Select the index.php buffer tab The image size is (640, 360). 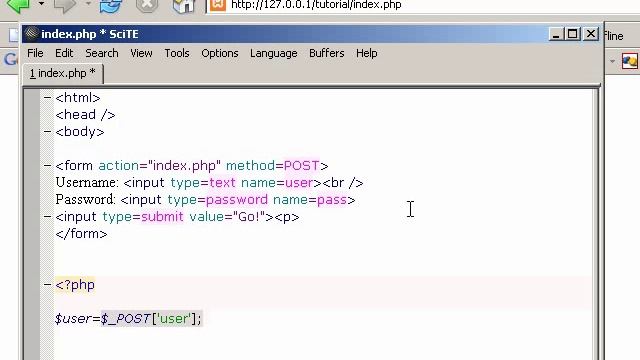[x=62, y=73]
